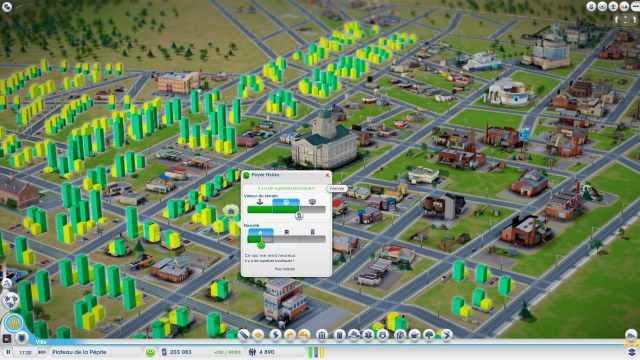Open the Plus d'infos link in popup

[x=285, y=269]
